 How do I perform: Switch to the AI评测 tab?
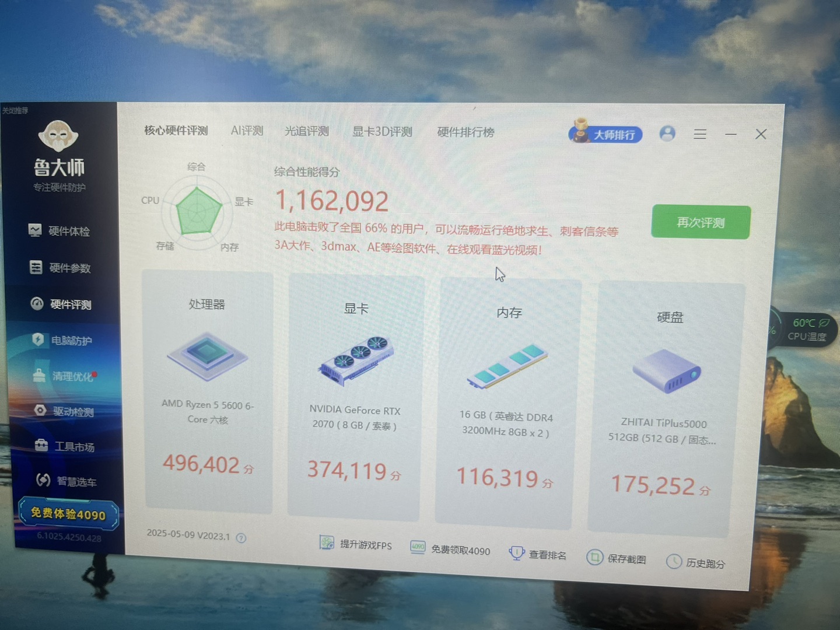(x=247, y=131)
